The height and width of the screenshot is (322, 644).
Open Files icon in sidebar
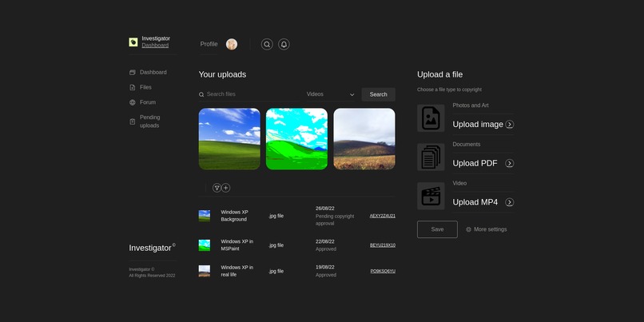(133, 87)
